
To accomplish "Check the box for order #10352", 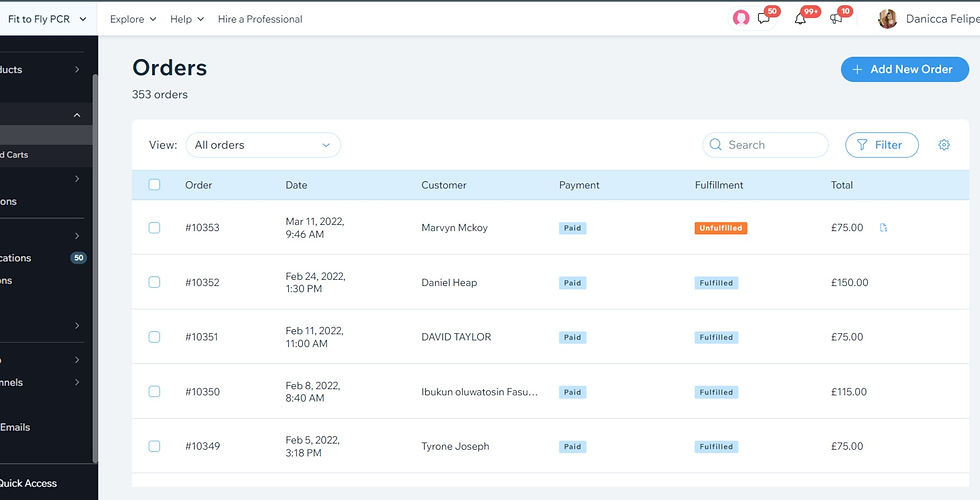I will tap(154, 282).
